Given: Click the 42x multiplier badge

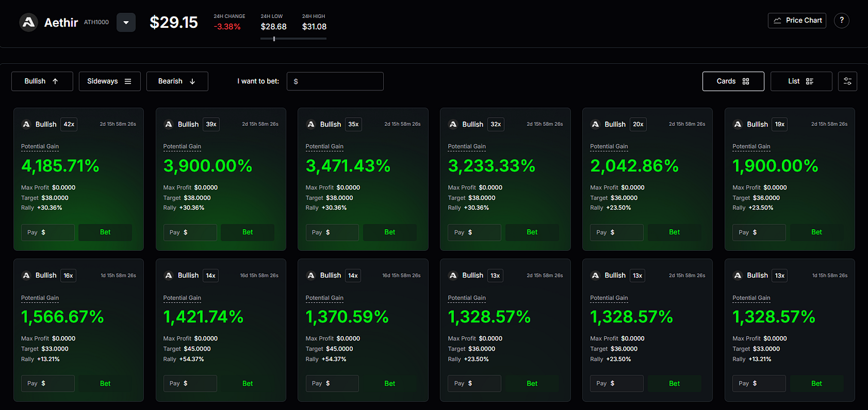Looking at the screenshot, I should 68,124.
